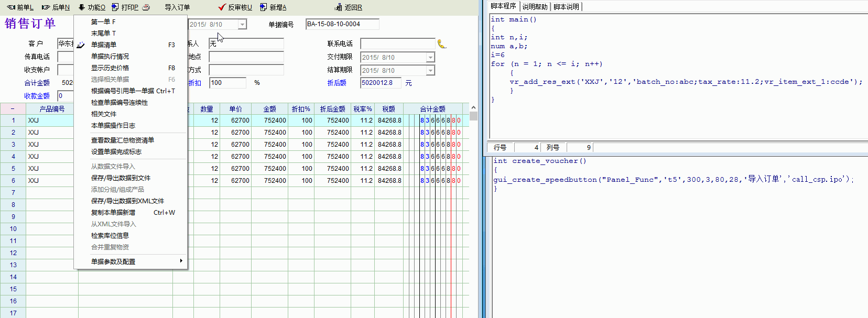Click the 导入订单 button
The height and width of the screenshot is (318, 868).
[177, 7]
